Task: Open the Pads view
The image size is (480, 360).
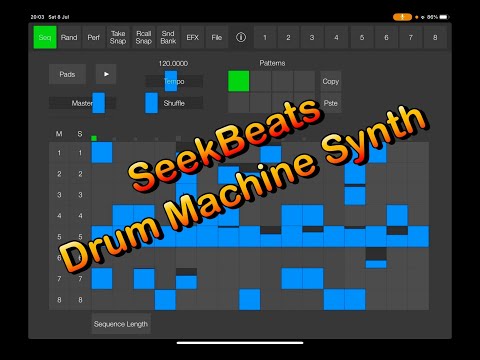Action: tap(67, 74)
